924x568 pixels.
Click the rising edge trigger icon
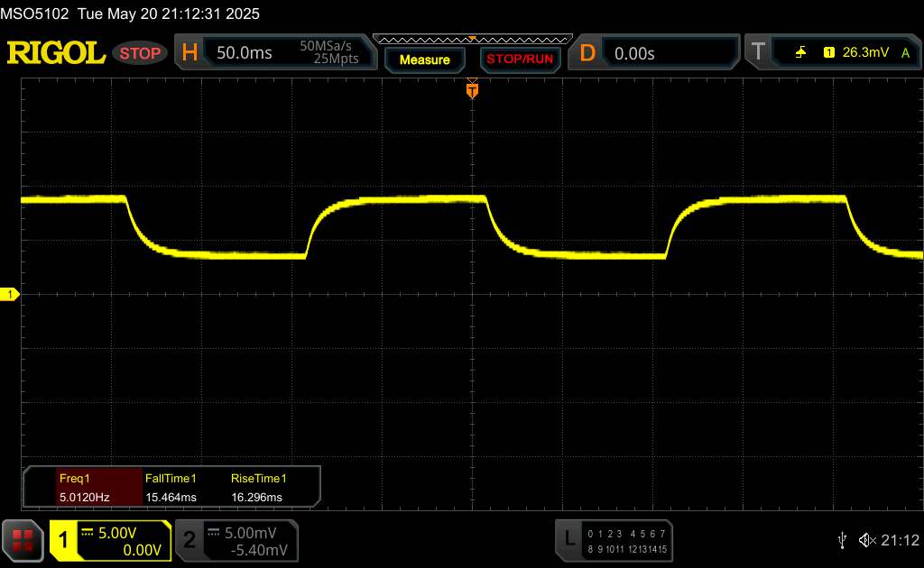[800, 52]
